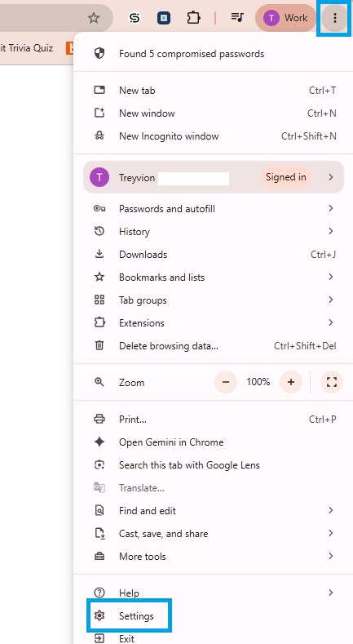Expand the Passwords and autofill submenu
The image size is (353, 644).
click(x=214, y=209)
